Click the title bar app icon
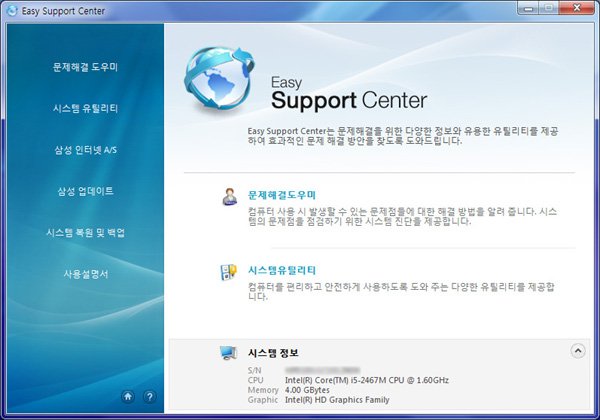 point(12,11)
